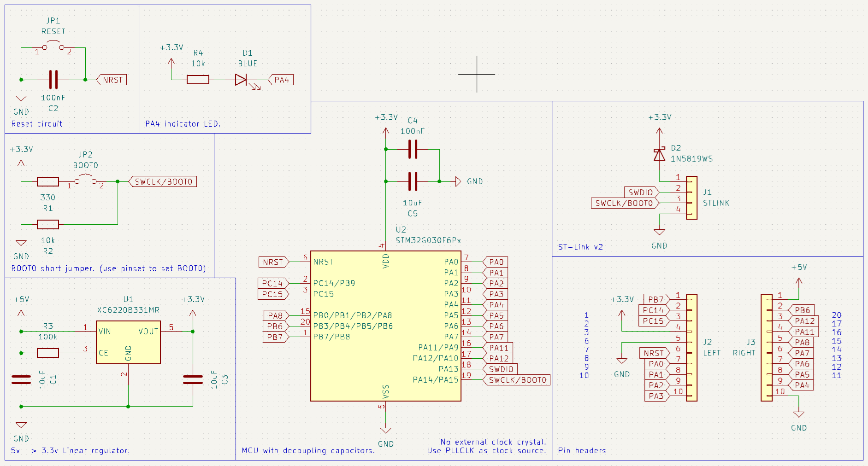The width and height of the screenshot is (868, 466).
Task: Click 'MCU with decoupling capacitors.' caption
Action: (x=308, y=450)
